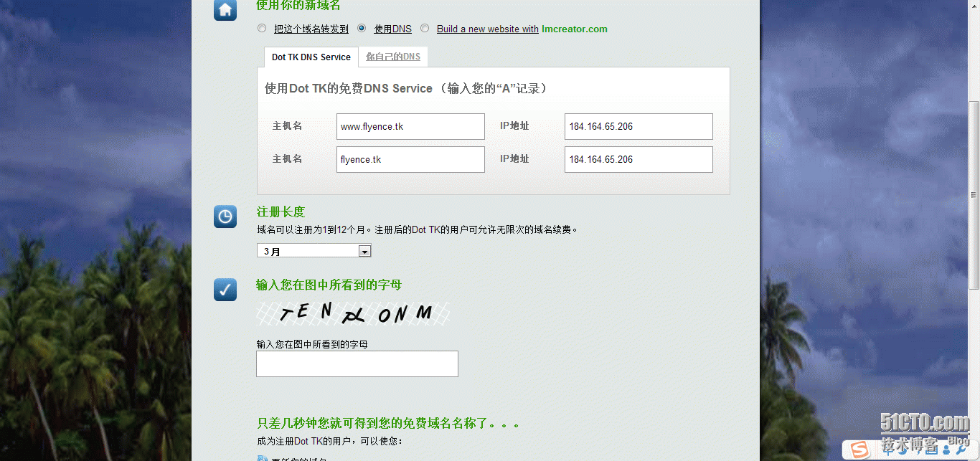Click the blue house icon beside new domain heading
The height and width of the screenshot is (461, 980).
(x=225, y=10)
